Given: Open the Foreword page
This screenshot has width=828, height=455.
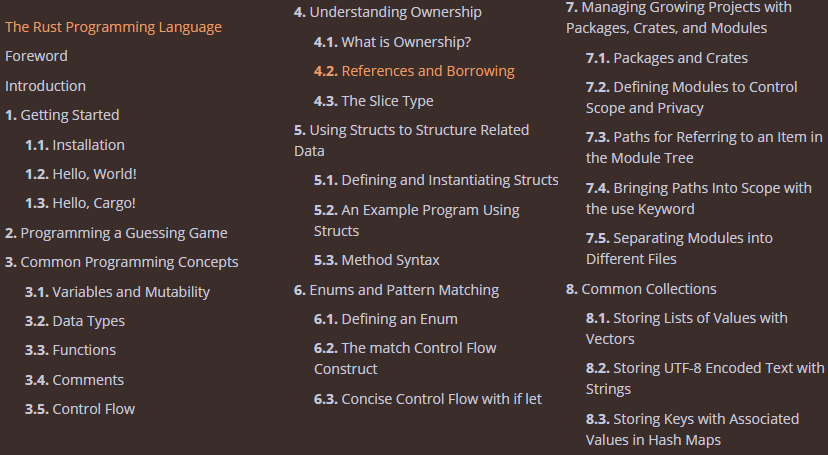Looking at the screenshot, I should pos(36,56).
